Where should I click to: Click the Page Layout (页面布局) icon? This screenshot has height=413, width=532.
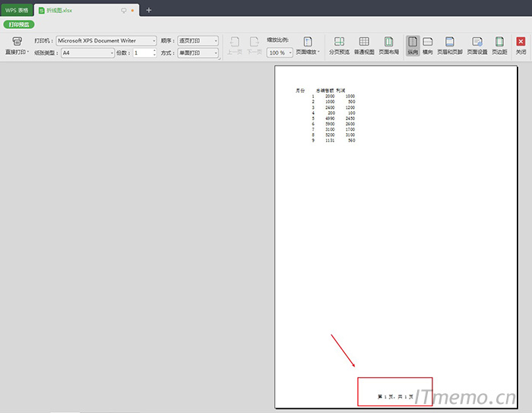coord(388,42)
